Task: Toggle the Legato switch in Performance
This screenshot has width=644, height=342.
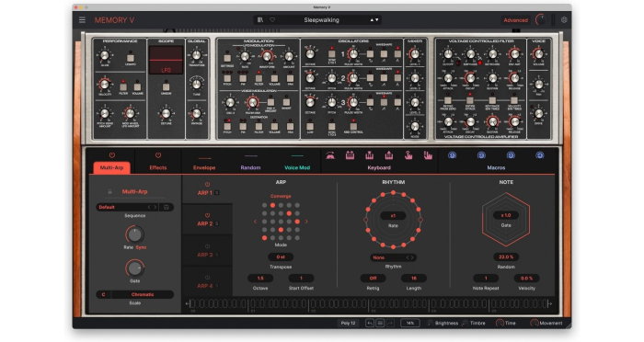Action: [x=131, y=58]
